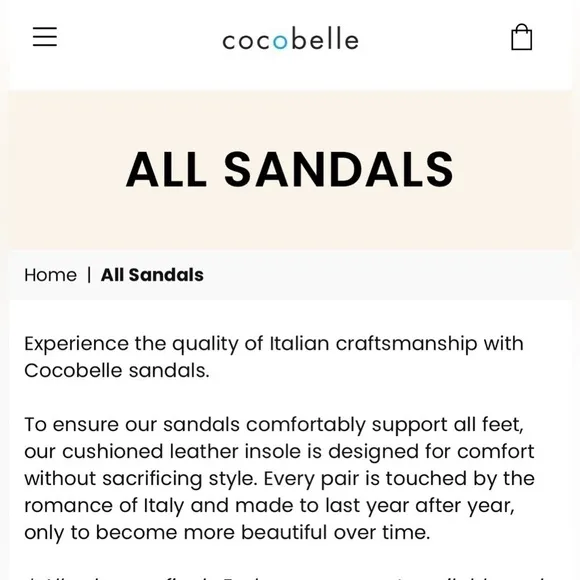
Task: Click the 'only to become more beautiful' line
Action: [x=227, y=533]
